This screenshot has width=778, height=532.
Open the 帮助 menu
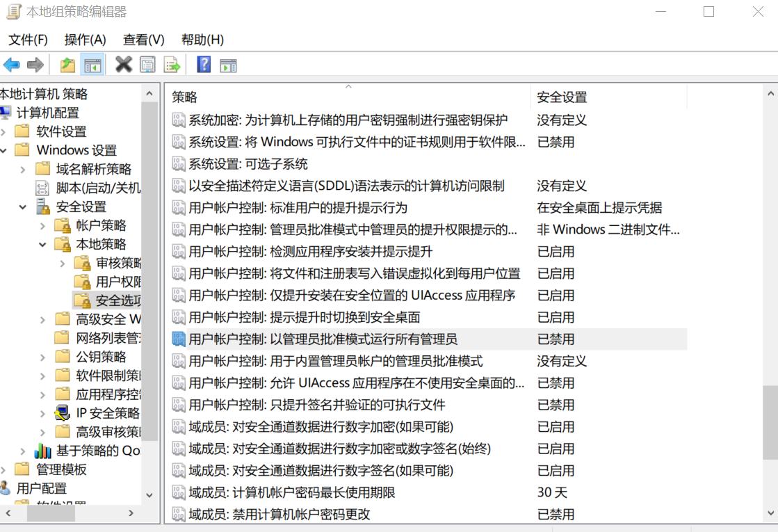click(x=202, y=40)
